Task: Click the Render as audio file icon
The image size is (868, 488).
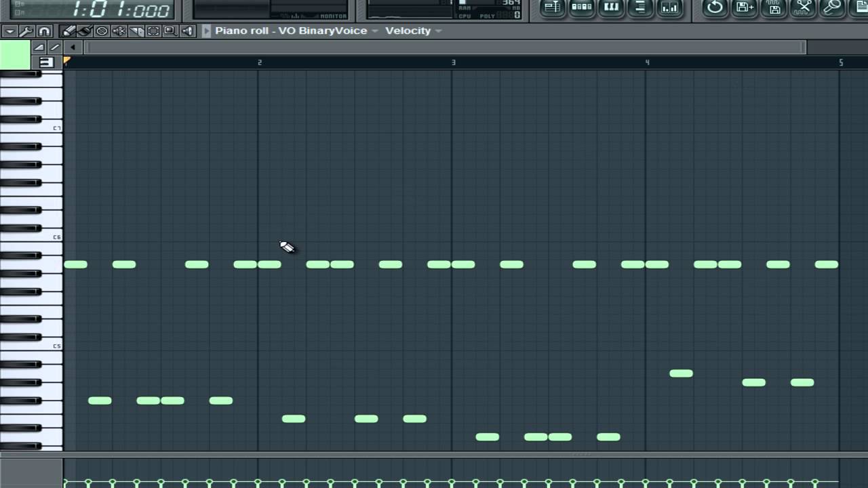Action: pyautogui.click(x=774, y=7)
